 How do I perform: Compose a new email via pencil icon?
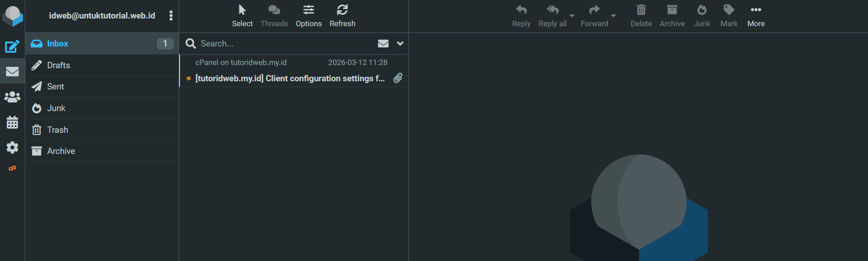(x=12, y=46)
